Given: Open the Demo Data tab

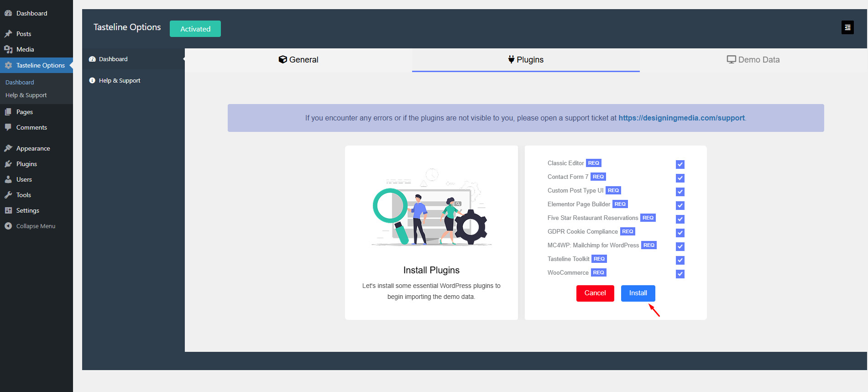Looking at the screenshot, I should [x=753, y=60].
